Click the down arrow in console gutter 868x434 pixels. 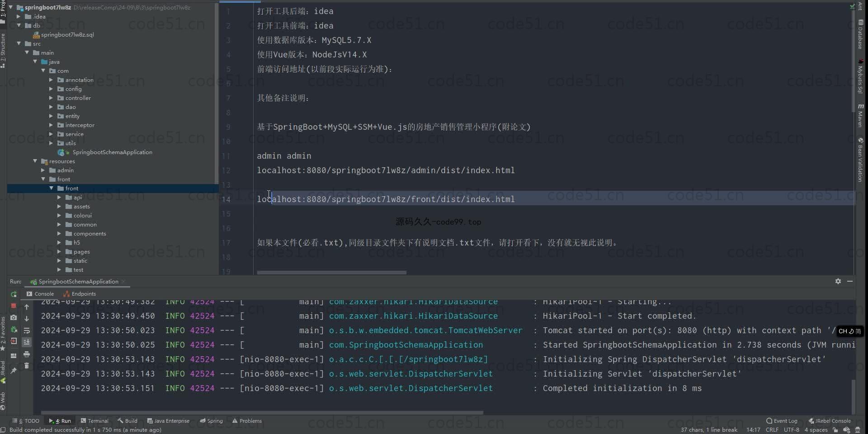[x=27, y=319]
